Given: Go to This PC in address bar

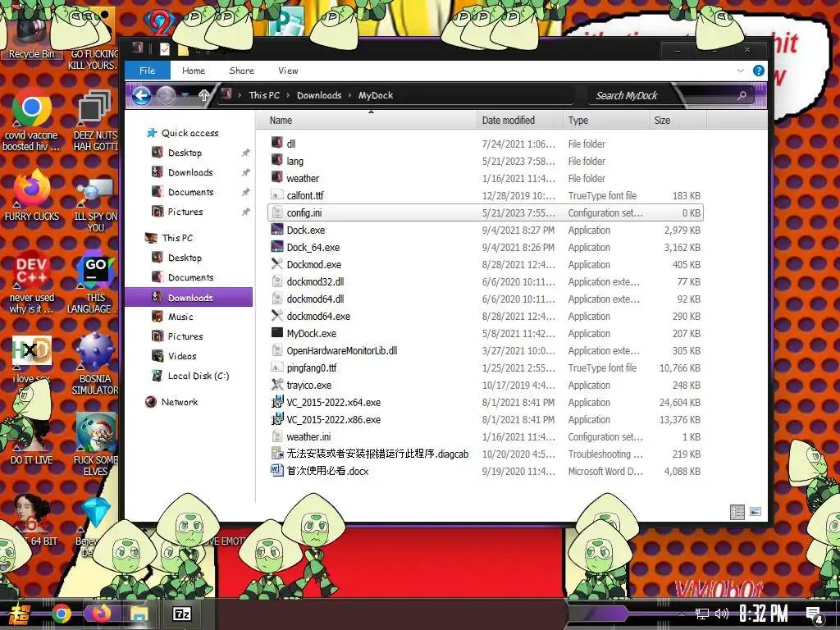Looking at the screenshot, I should pyautogui.click(x=264, y=95).
